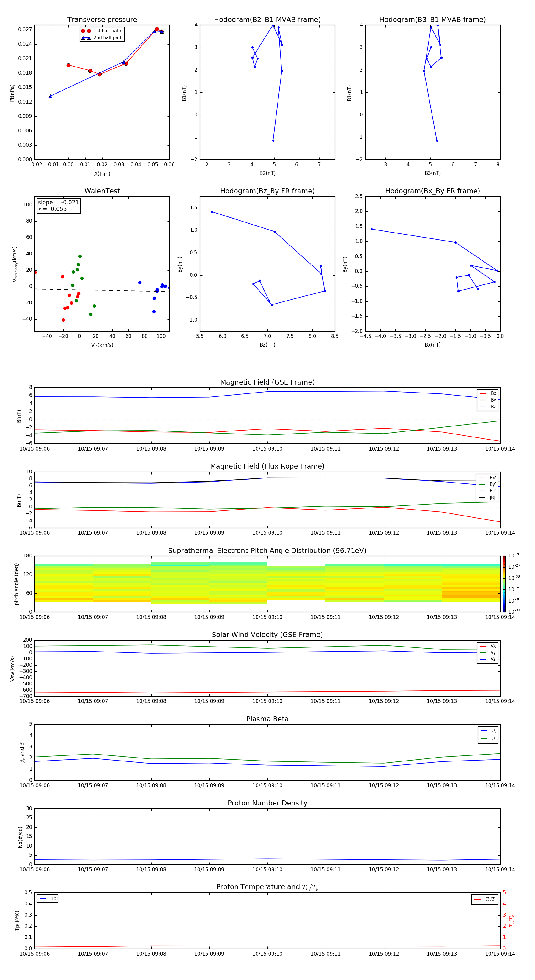Click the 0.027 tick on Transverse pressure axis

point(25,30)
